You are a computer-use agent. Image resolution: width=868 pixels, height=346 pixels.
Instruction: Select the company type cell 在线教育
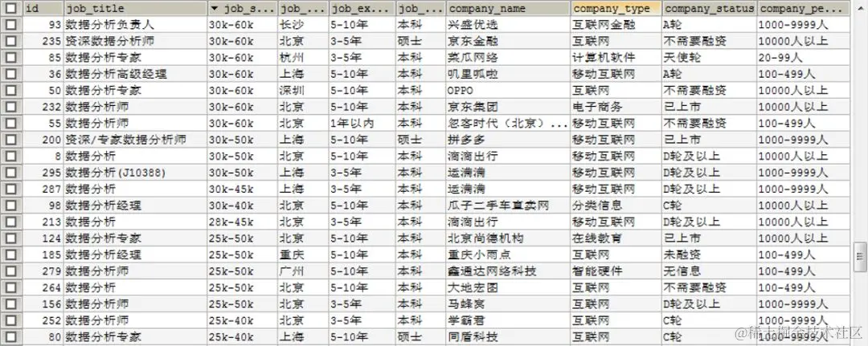(x=616, y=238)
